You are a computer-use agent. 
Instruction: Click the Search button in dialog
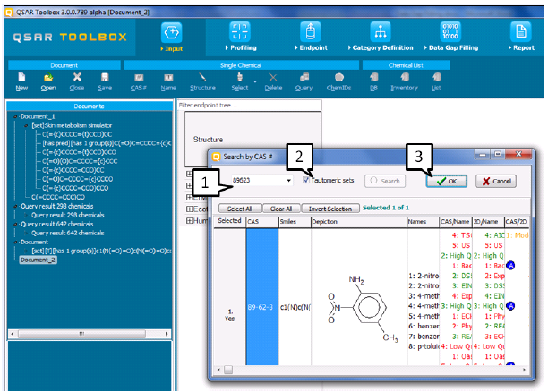(385, 181)
